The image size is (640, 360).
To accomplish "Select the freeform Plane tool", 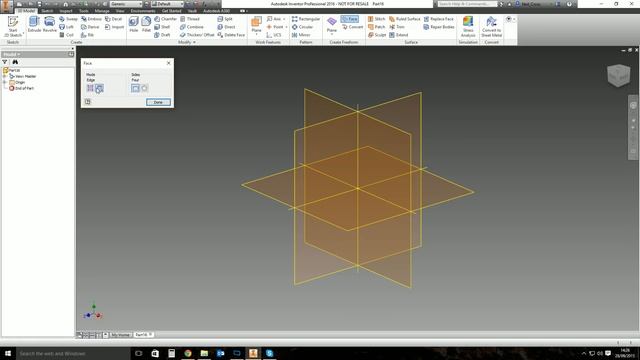I will click(332, 24).
